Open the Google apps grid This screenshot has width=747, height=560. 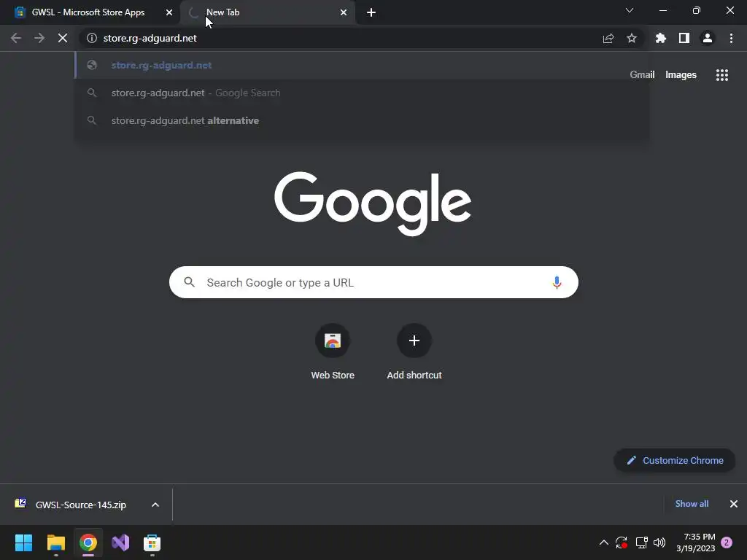point(722,75)
